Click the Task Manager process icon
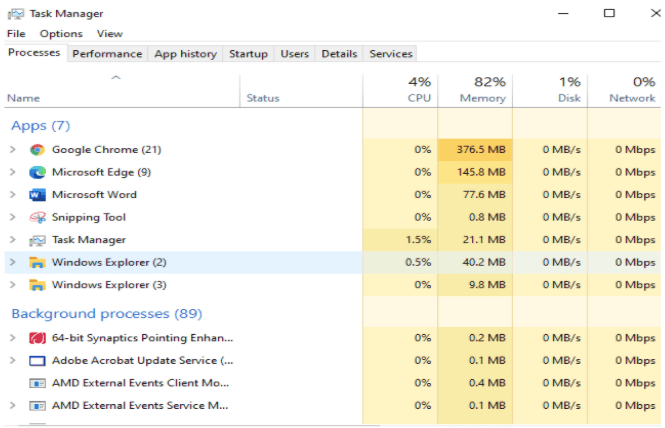Image resolution: width=665 pixels, height=428 pixels. tap(37, 240)
